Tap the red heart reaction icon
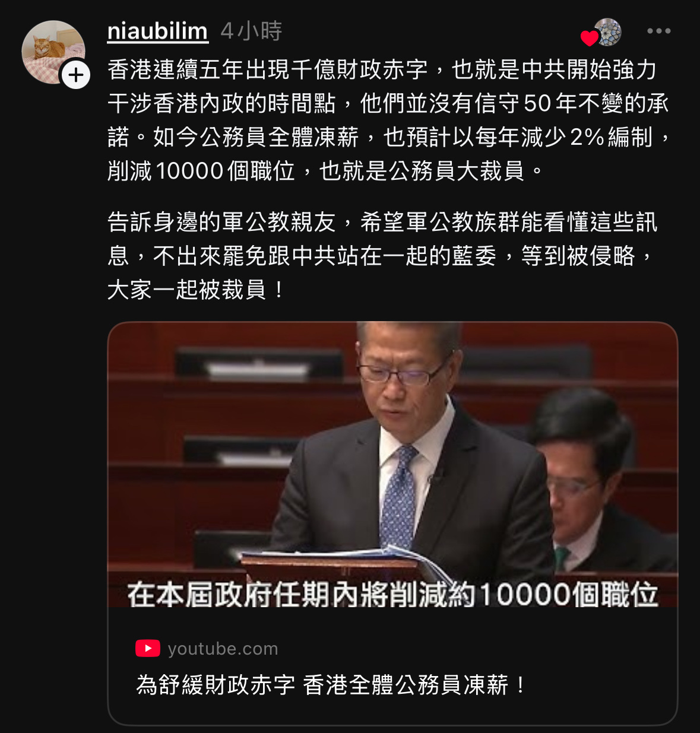Viewport: 700px width, 733px height. [589, 38]
